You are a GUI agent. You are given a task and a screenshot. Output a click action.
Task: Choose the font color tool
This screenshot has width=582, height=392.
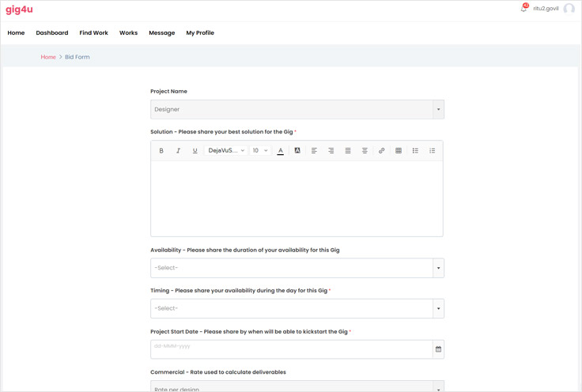(x=281, y=150)
